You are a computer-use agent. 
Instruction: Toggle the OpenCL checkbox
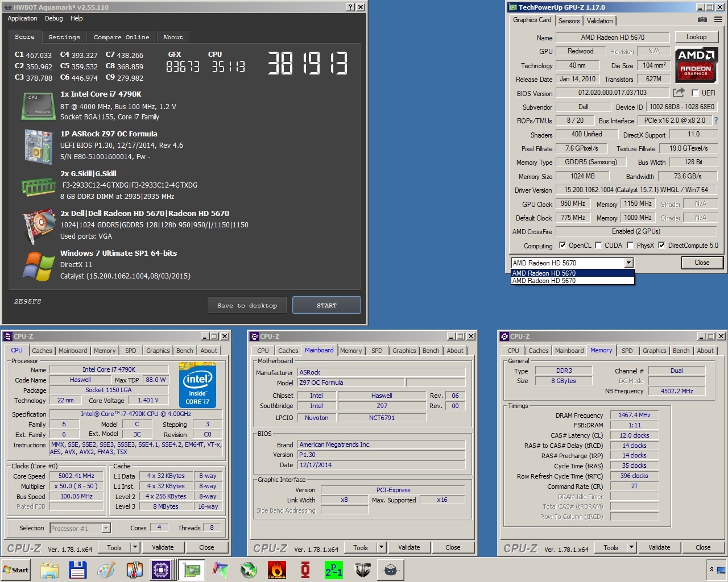point(562,246)
